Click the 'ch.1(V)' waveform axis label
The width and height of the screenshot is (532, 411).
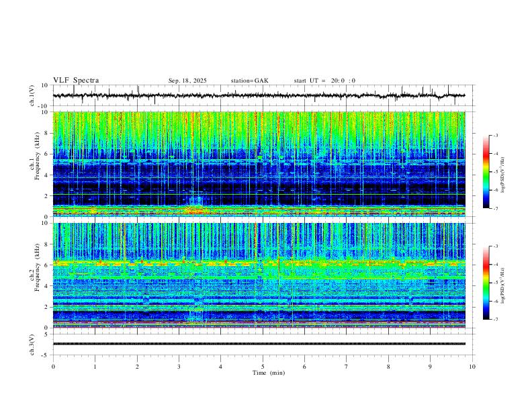pyautogui.click(x=32, y=95)
